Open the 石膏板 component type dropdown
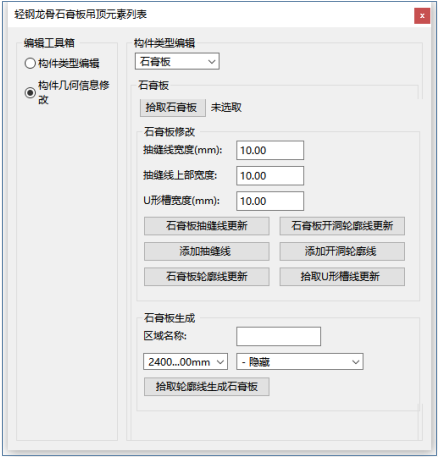 (177, 61)
